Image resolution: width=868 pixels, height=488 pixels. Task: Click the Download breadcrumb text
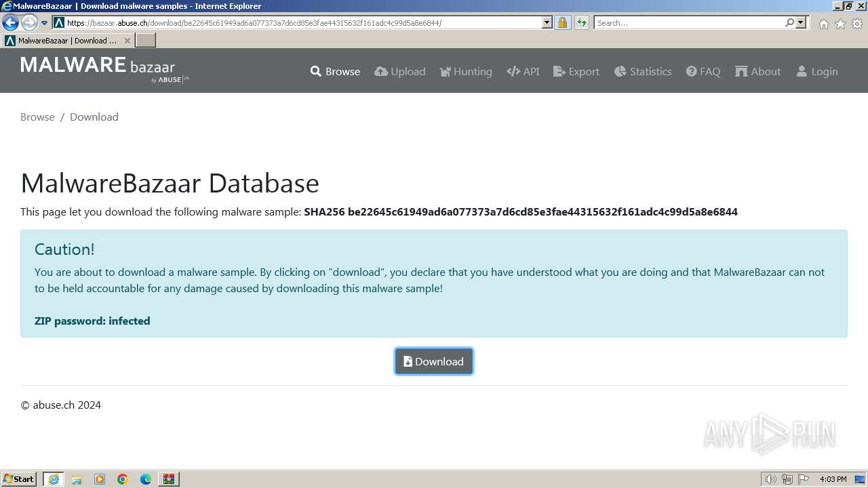tap(94, 117)
